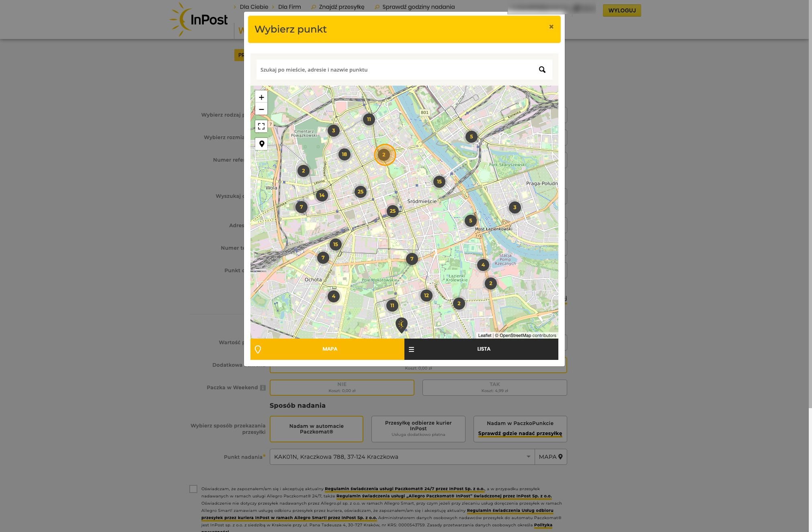Click the WYLOGUJ button
The height and width of the screenshot is (532, 812).
622,10
